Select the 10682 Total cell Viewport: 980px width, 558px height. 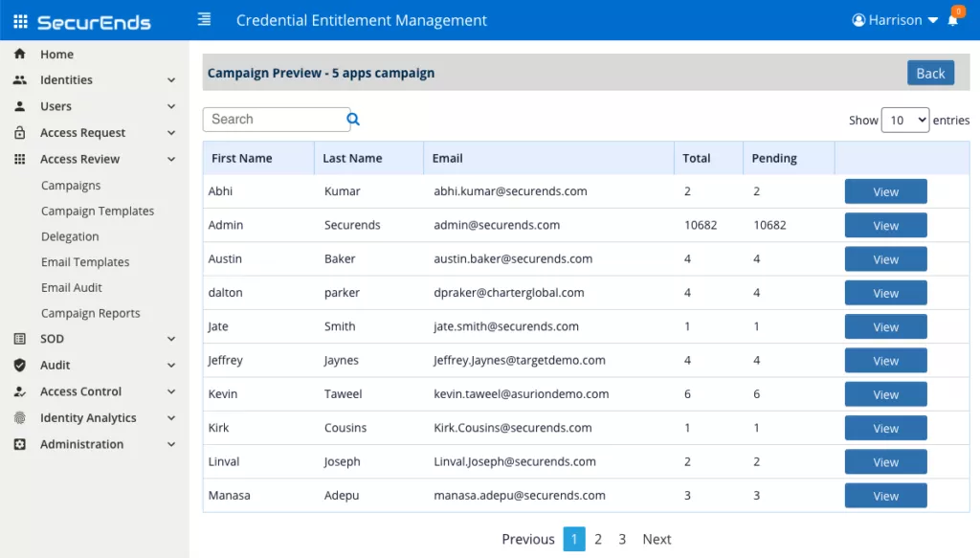click(x=701, y=225)
